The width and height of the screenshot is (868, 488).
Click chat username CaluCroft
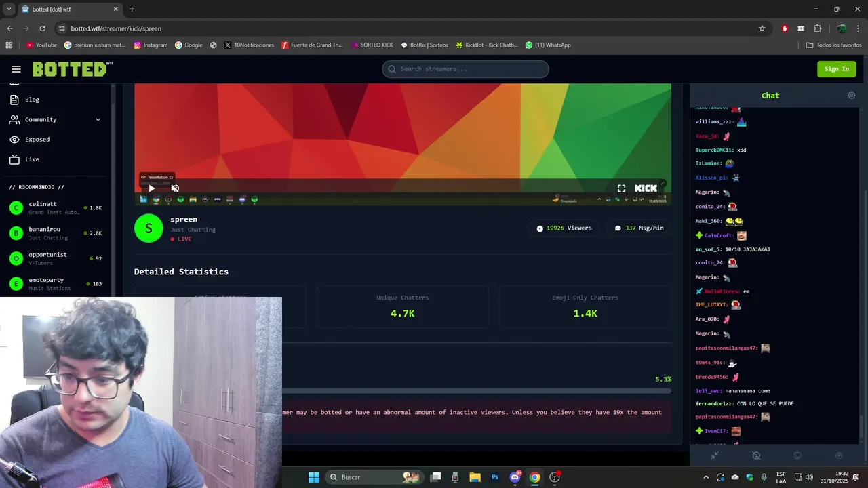pyautogui.click(x=719, y=236)
